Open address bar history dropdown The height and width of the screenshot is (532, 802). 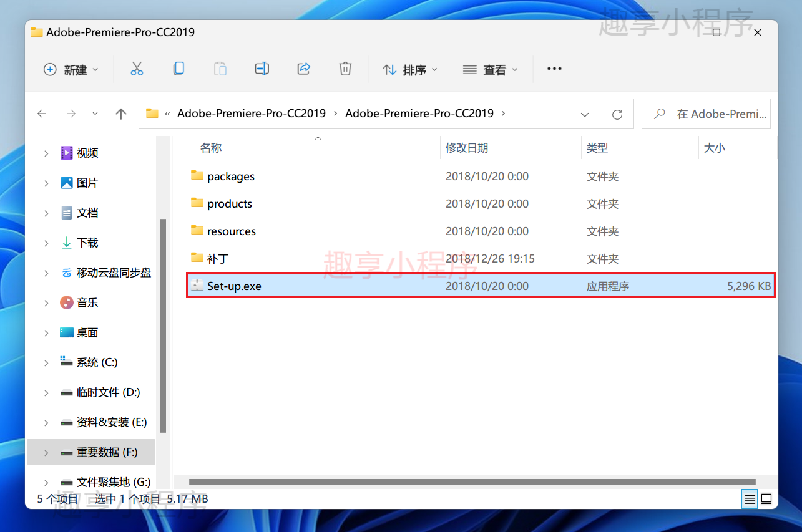(x=585, y=114)
